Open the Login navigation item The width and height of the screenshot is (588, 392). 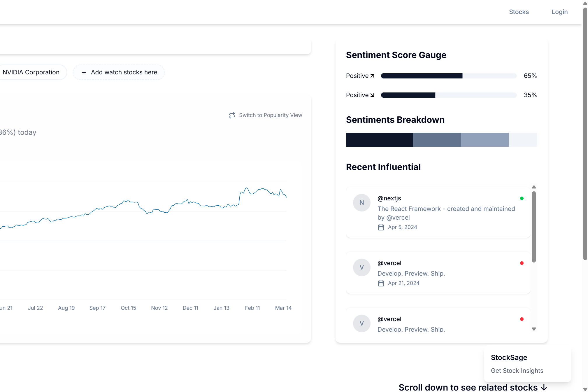click(559, 12)
